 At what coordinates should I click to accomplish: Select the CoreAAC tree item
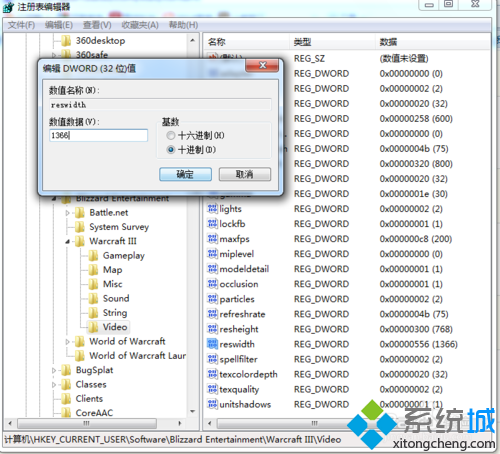click(94, 413)
